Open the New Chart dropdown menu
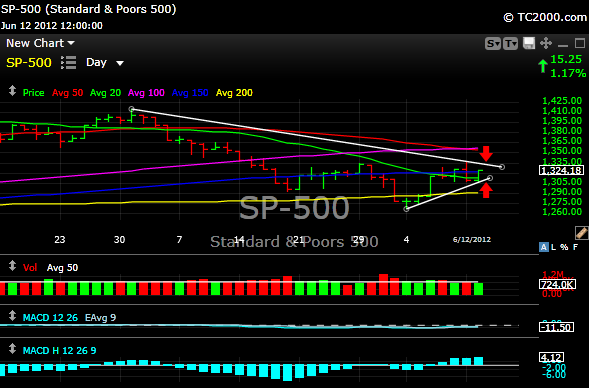Viewport: 589px width, 388px height. click(x=40, y=43)
